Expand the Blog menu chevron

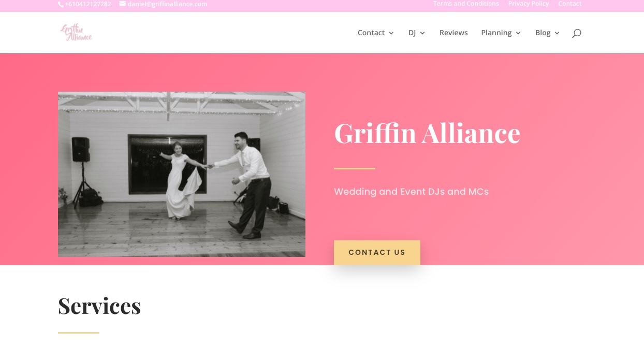[x=557, y=33]
